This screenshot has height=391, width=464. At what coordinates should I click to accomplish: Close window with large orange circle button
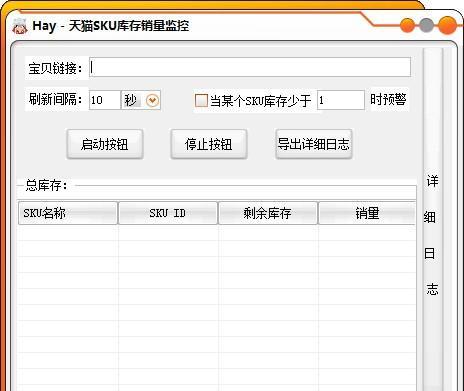448,25
